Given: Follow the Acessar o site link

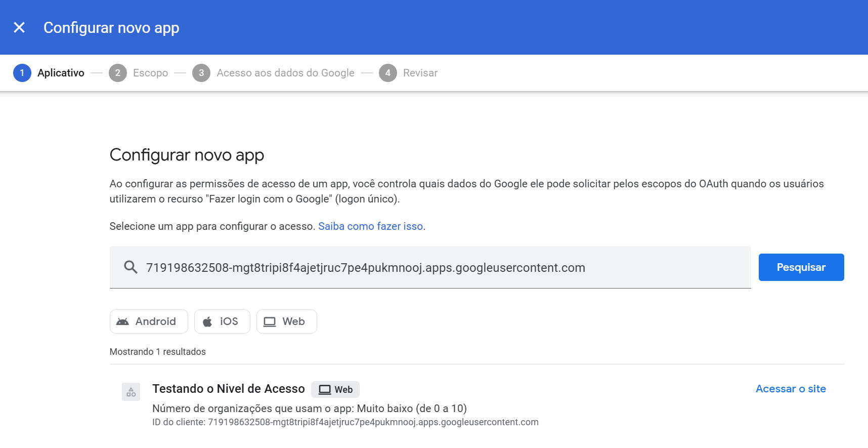Looking at the screenshot, I should tap(790, 389).
